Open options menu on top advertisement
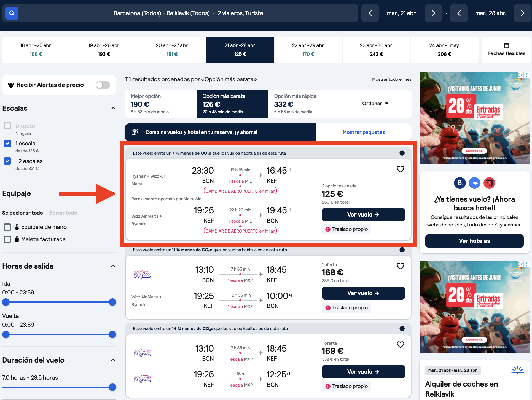Image resolution: width=532 pixels, height=400 pixels. (527, 75)
